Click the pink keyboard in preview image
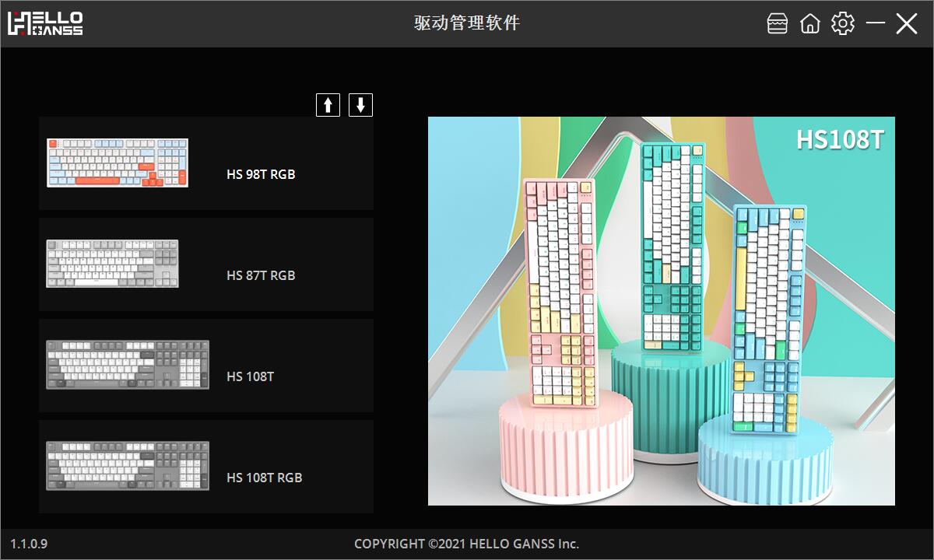Screen dimensions: 934x560 pos(562,292)
